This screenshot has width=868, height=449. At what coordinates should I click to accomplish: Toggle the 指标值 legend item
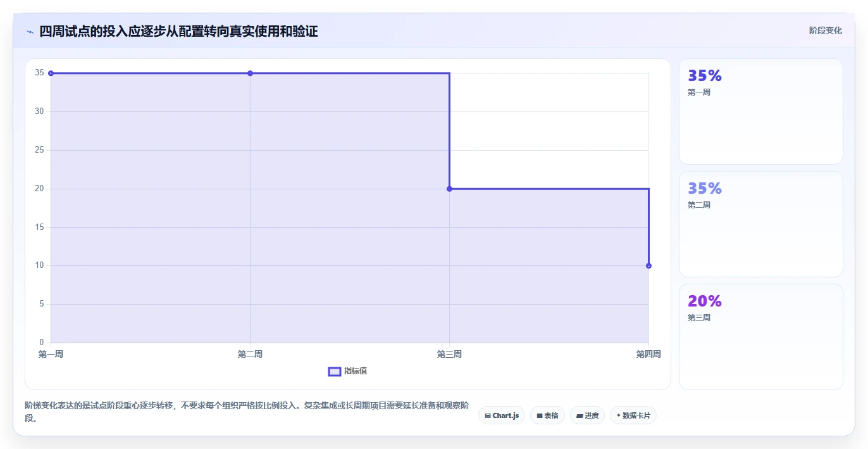click(347, 371)
